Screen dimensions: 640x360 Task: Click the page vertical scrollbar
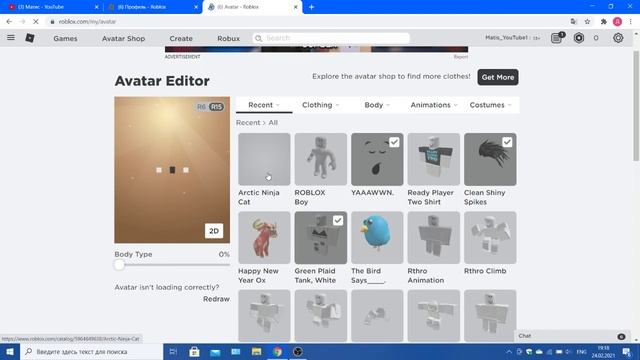636,106
